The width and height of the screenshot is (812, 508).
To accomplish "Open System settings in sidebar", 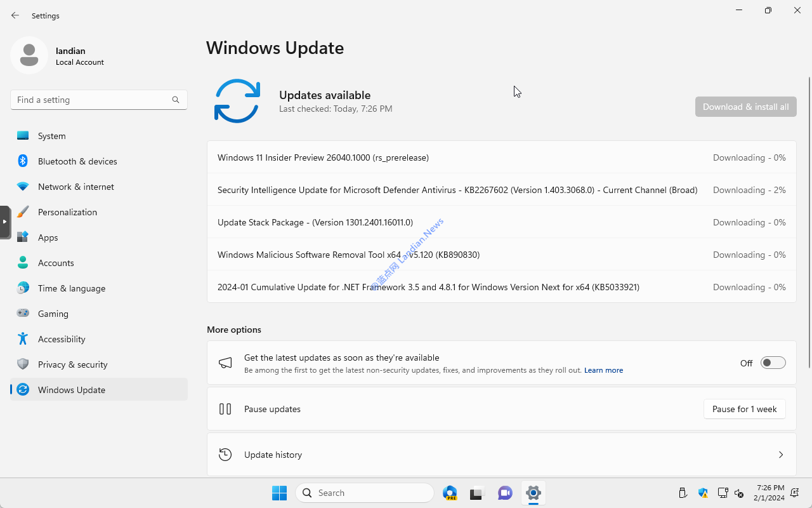I will 99,136.
